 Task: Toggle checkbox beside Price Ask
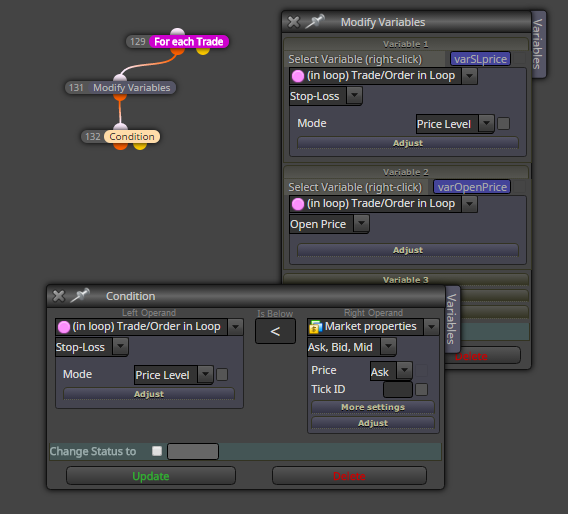(421, 371)
